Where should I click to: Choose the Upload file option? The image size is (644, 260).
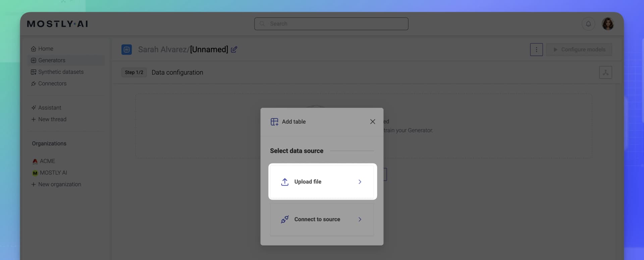click(322, 182)
